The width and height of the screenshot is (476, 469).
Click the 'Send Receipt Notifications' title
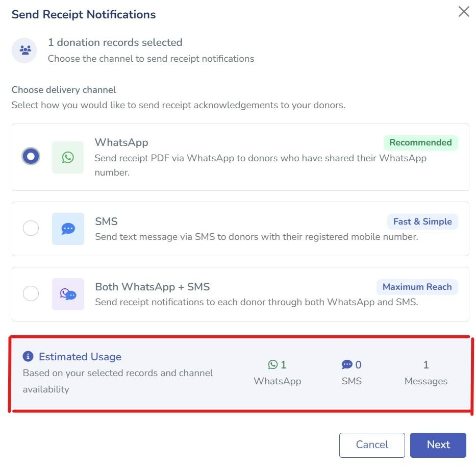coord(84,15)
